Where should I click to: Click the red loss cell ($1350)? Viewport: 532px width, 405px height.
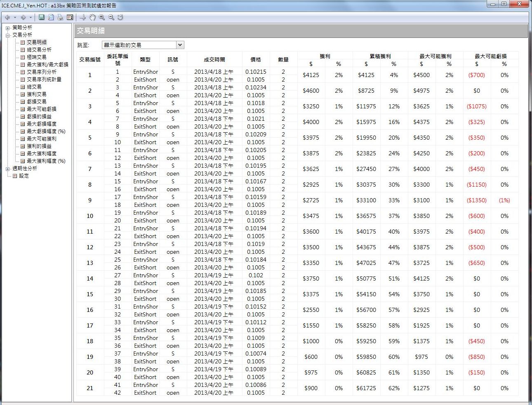click(x=477, y=200)
